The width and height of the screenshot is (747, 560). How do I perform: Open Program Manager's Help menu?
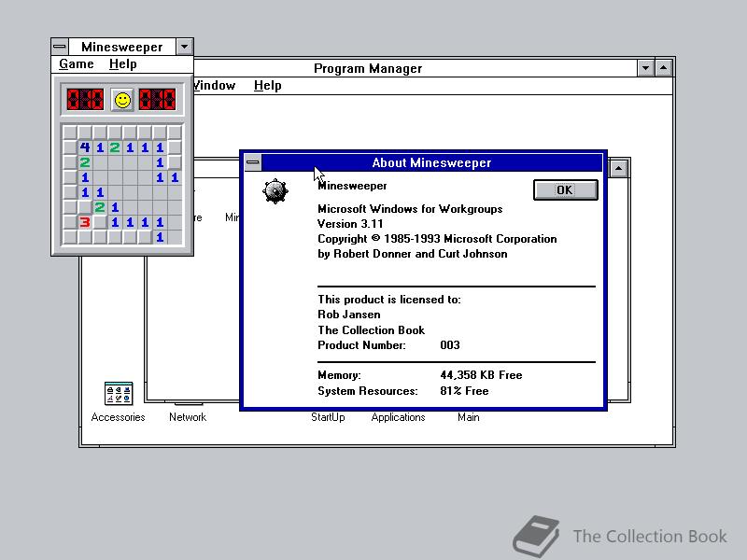(267, 85)
